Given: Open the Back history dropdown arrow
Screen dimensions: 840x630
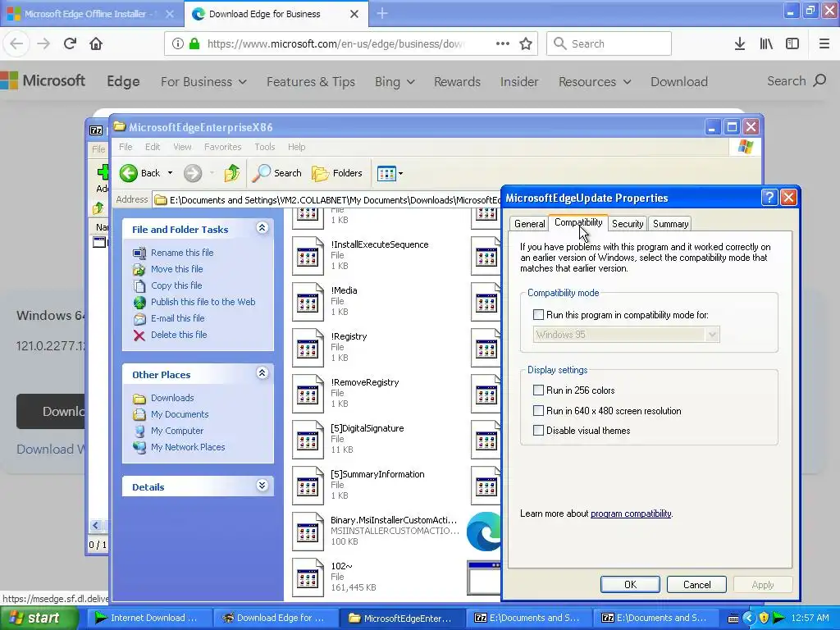Looking at the screenshot, I should (170, 173).
